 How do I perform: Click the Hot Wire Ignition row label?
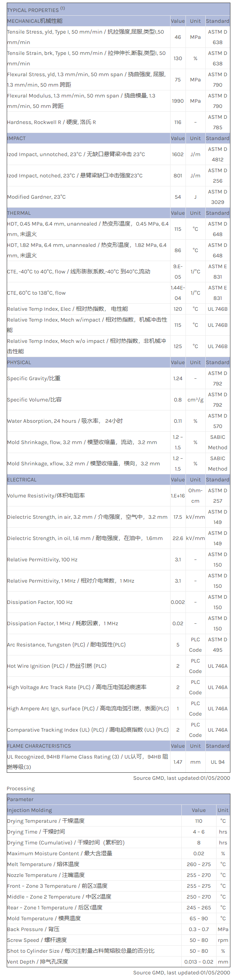click(x=57, y=666)
